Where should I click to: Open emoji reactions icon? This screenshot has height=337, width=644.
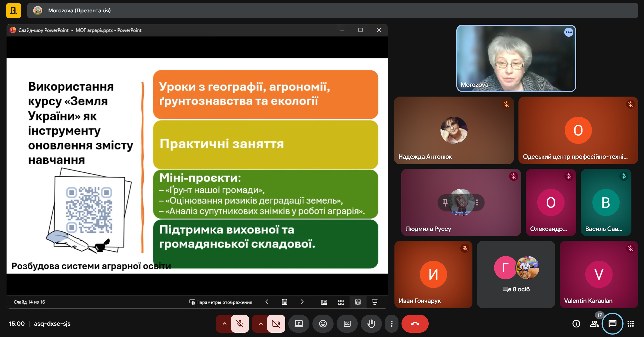click(323, 324)
